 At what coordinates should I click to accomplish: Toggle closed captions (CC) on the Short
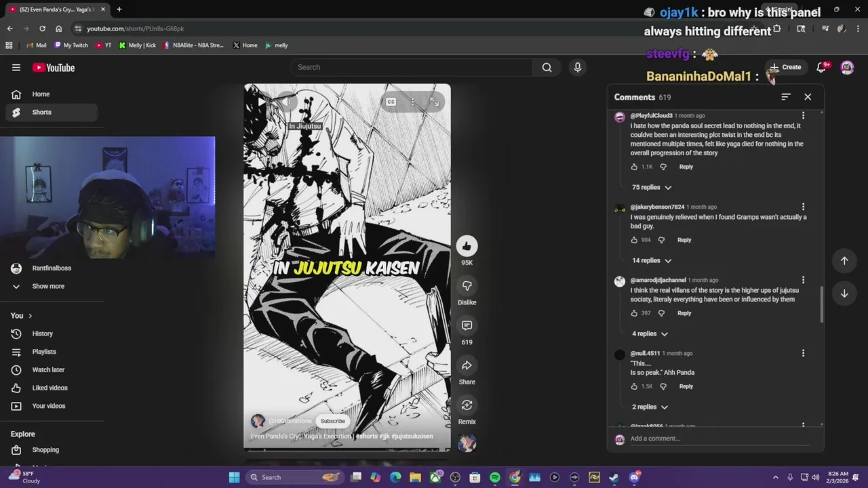tap(391, 102)
